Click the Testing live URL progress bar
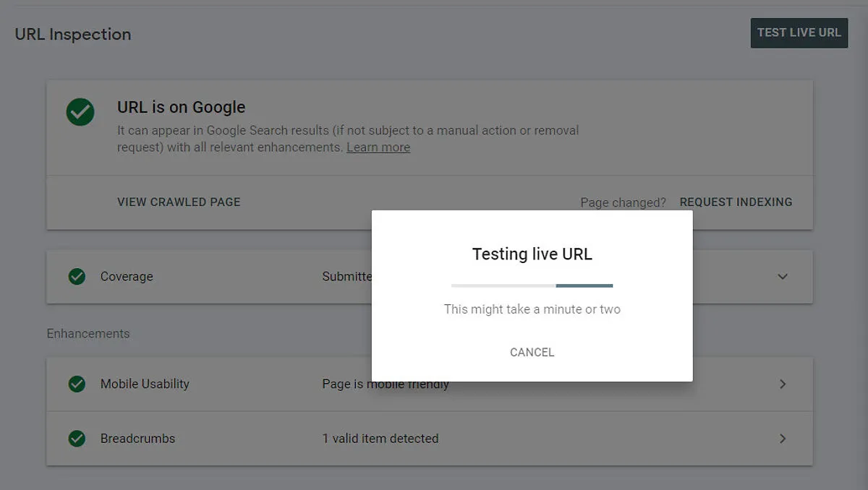 [x=532, y=286]
